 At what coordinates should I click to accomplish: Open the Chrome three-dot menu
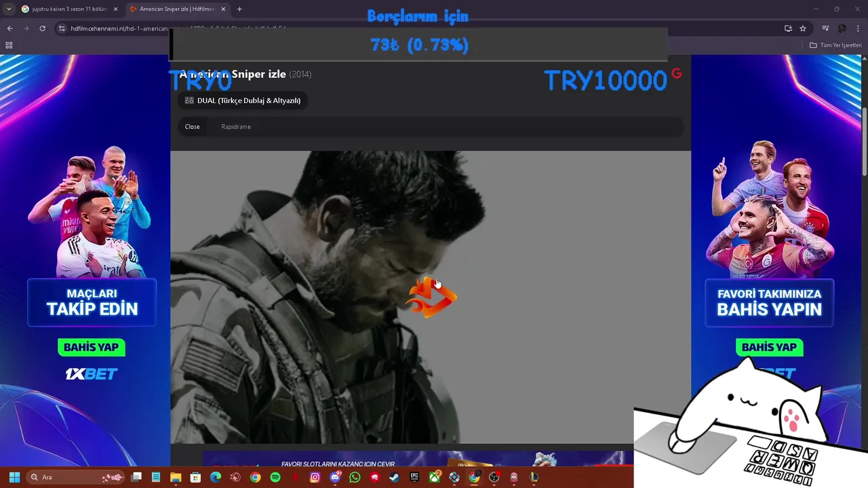pos(858,28)
